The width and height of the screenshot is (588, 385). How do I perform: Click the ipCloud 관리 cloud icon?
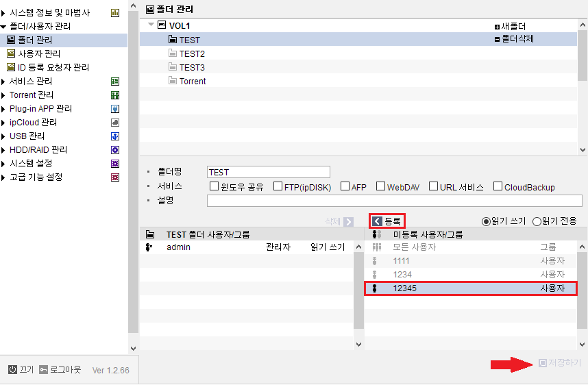[115, 123]
